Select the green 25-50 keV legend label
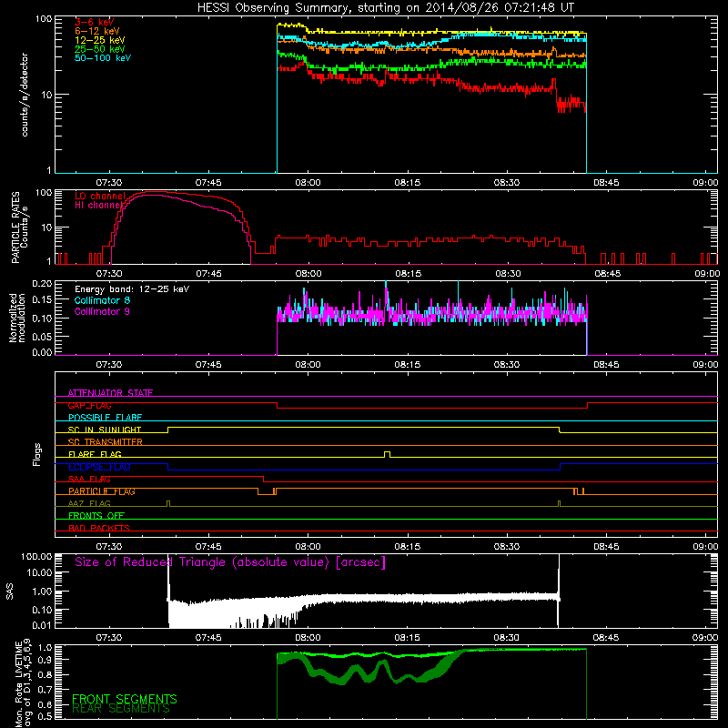The width and height of the screenshot is (728, 728). [x=100, y=49]
